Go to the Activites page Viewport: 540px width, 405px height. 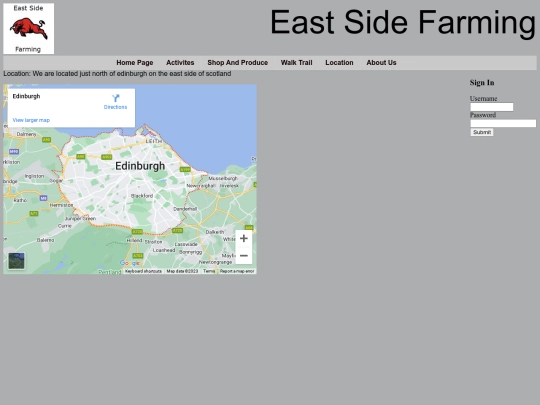point(180,63)
